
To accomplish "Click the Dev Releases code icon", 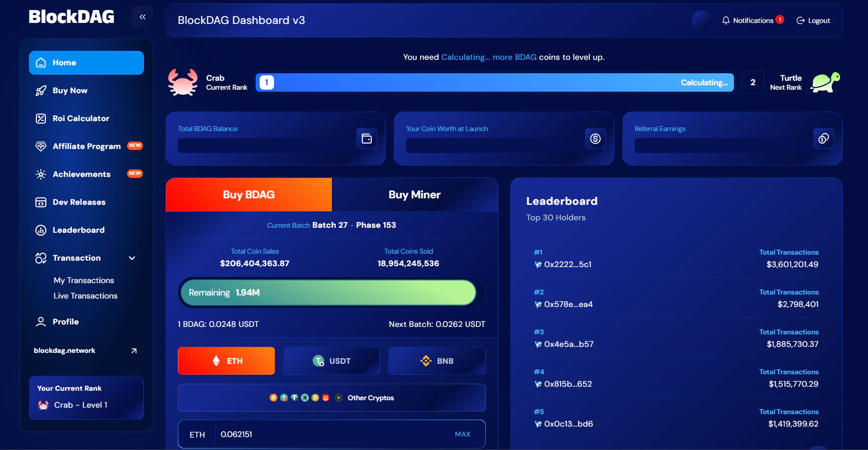I will (41, 202).
